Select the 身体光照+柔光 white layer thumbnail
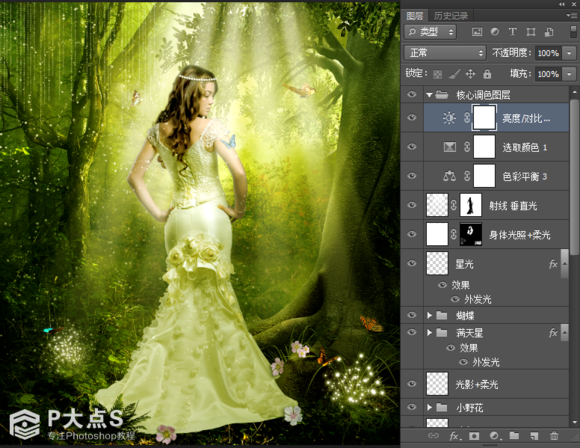This screenshot has width=580, height=448. (437, 234)
